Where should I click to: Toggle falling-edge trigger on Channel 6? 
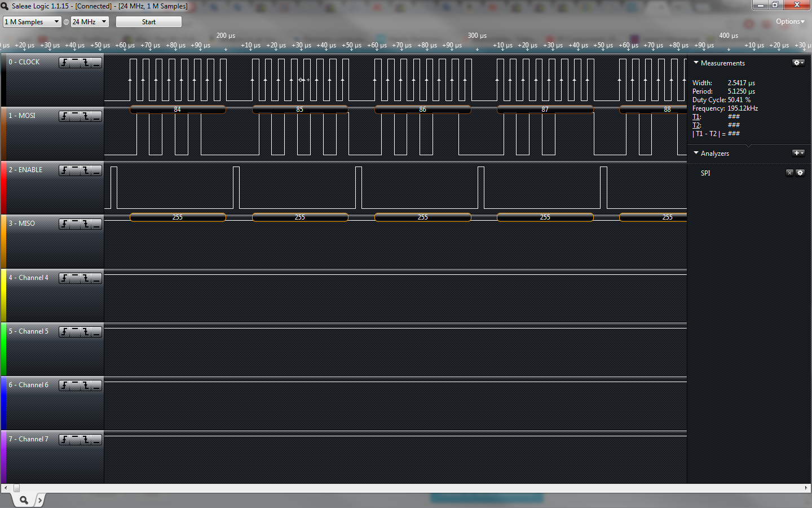86,386
